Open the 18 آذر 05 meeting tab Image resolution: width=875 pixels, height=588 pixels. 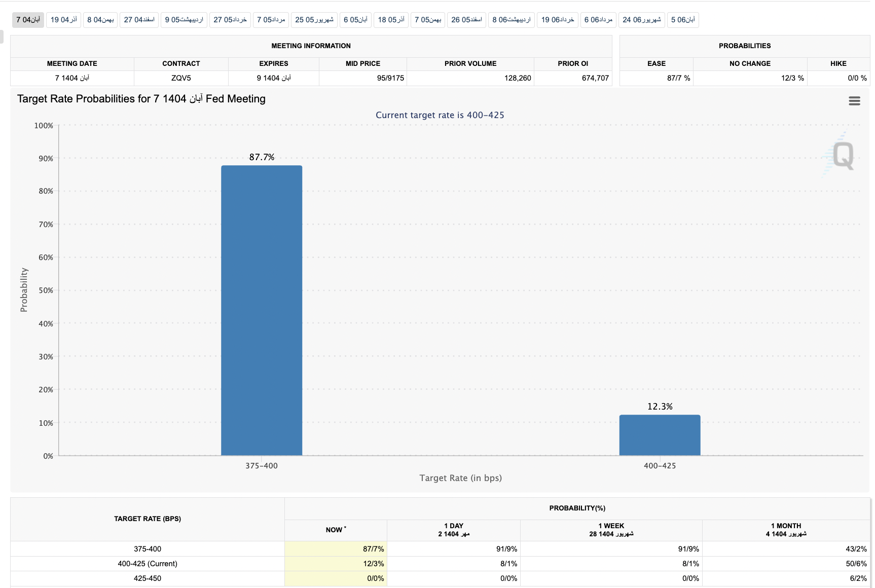tap(391, 20)
